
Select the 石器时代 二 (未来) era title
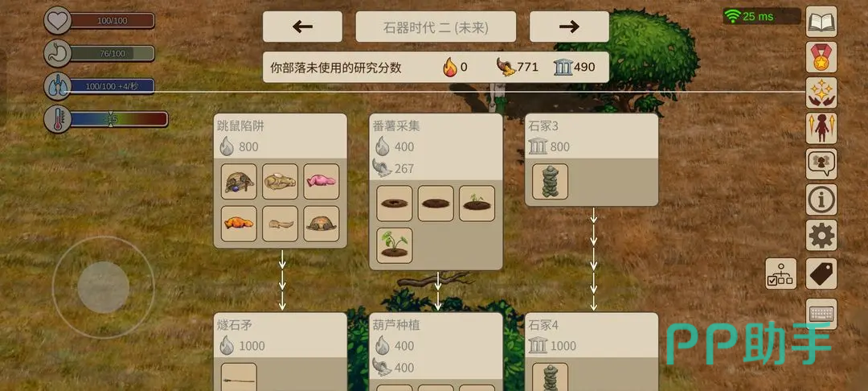coord(436,27)
